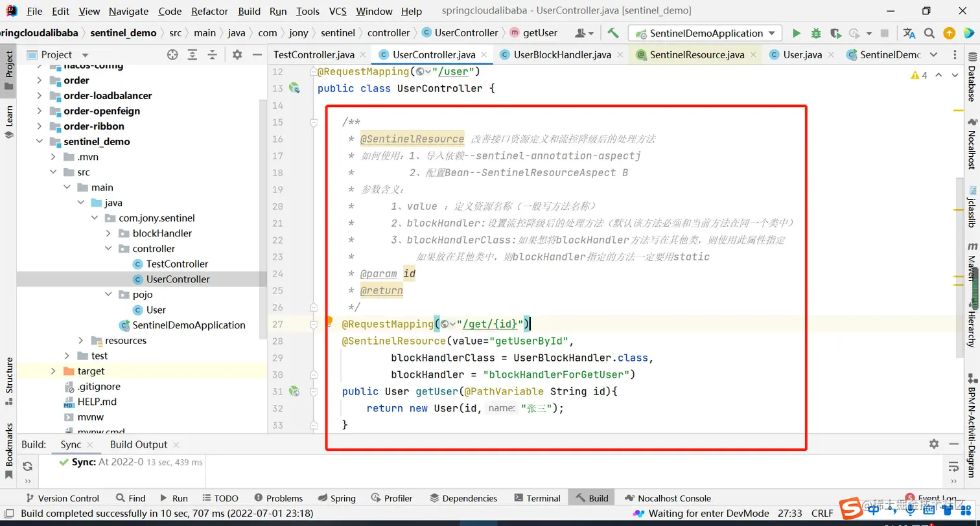Click the grayed-out Stop button in the toolbar
Image resolution: width=980 pixels, height=526 pixels.
coord(885,33)
